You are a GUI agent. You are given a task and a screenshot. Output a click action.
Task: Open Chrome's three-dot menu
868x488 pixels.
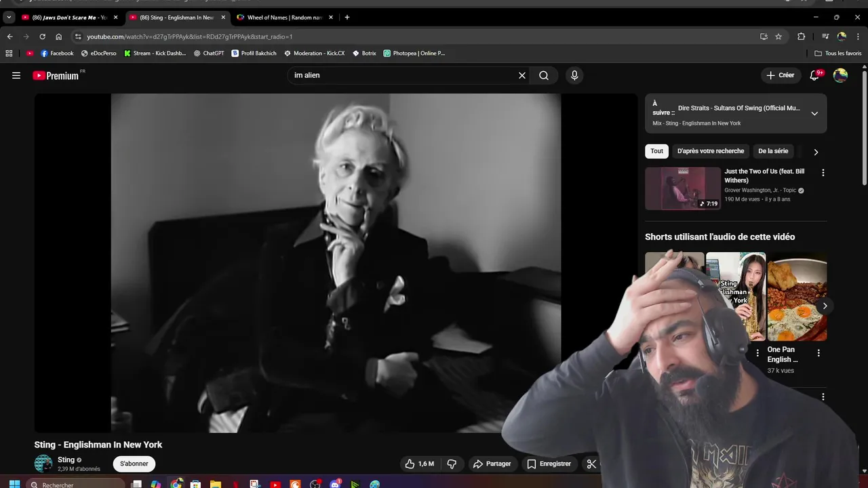point(858,37)
